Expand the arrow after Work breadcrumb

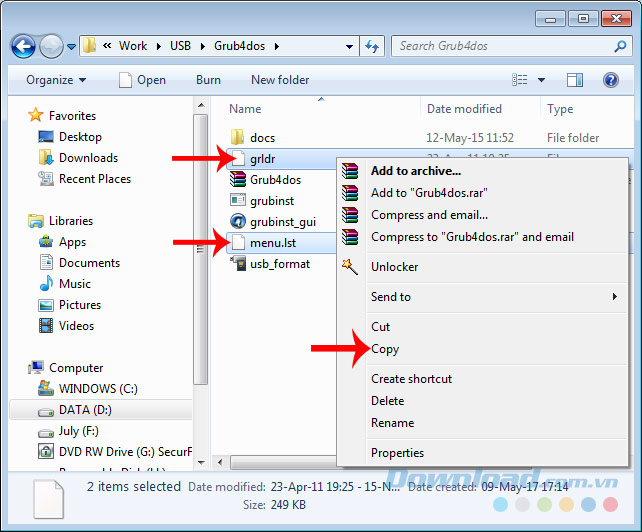pos(158,46)
